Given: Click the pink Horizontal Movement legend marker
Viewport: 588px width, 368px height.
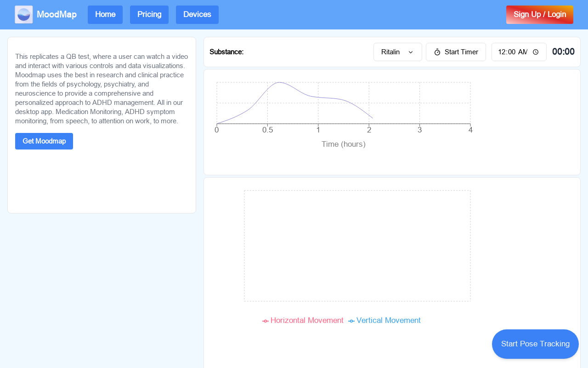Looking at the screenshot, I should coord(266,321).
